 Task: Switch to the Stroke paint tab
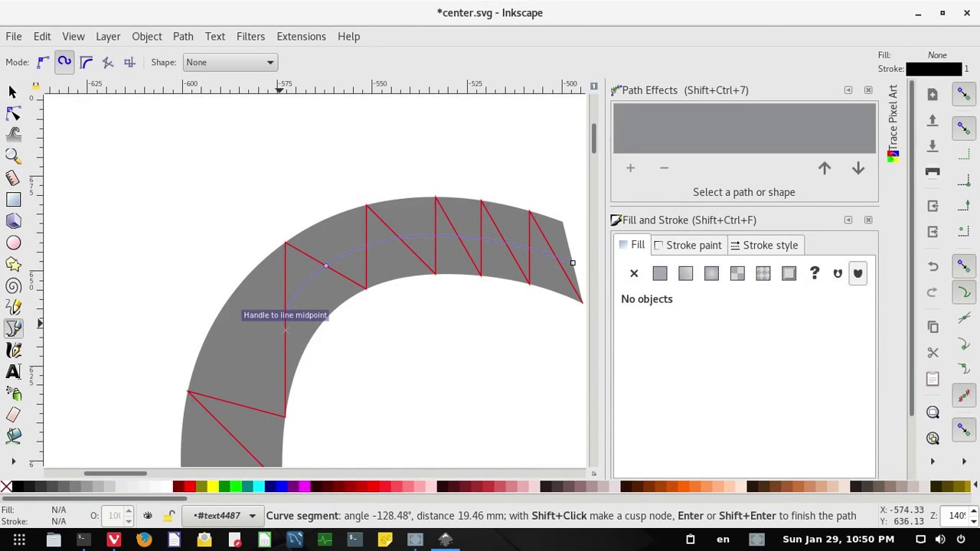[688, 245]
